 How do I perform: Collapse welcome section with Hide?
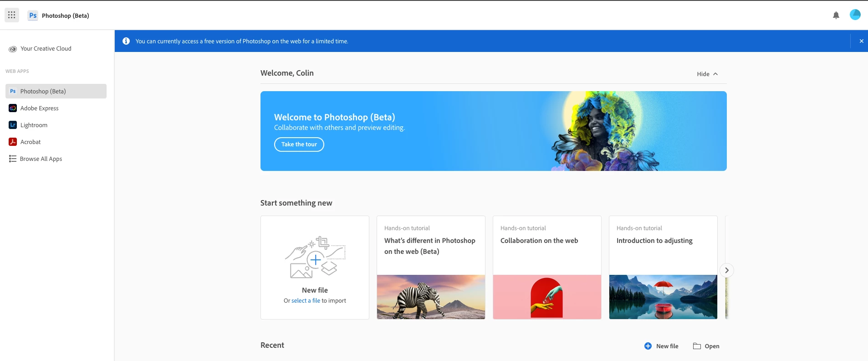pyautogui.click(x=707, y=74)
